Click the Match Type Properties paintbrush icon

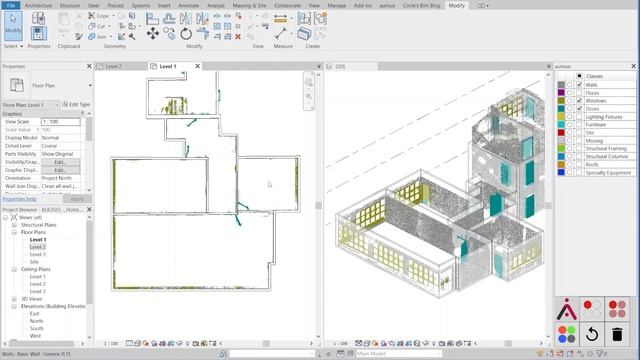pos(79,36)
